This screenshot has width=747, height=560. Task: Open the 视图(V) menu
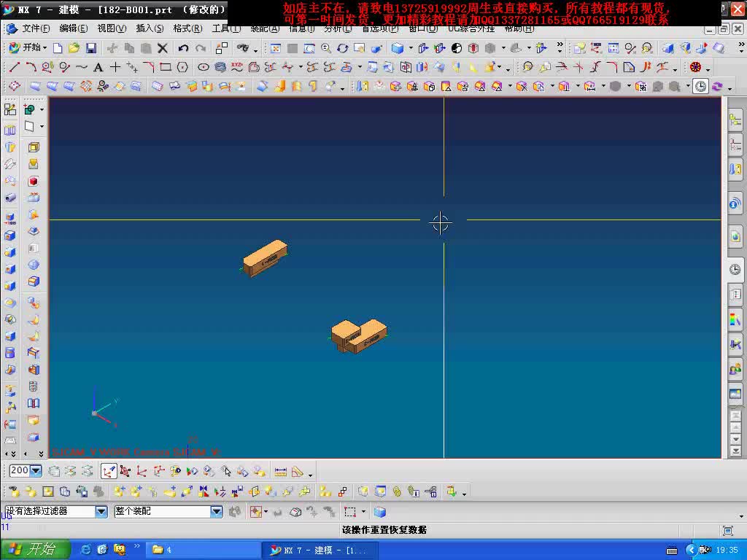point(112,29)
